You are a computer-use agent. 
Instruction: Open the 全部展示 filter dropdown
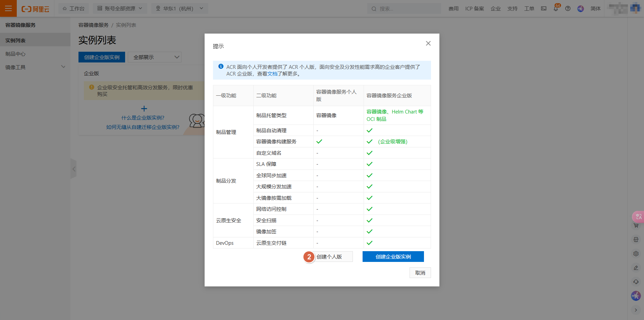click(x=155, y=57)
